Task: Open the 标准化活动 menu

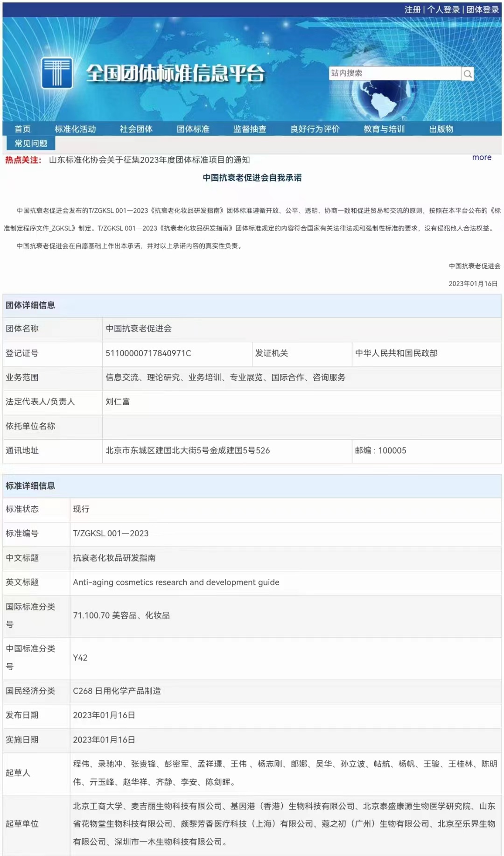Action: coord(75,129)
